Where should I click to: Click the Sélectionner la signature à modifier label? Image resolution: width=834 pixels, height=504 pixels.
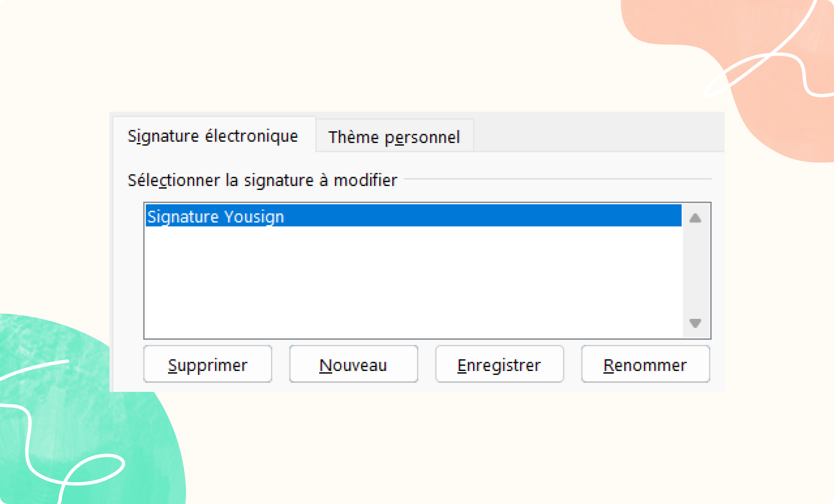pos(261,180)
